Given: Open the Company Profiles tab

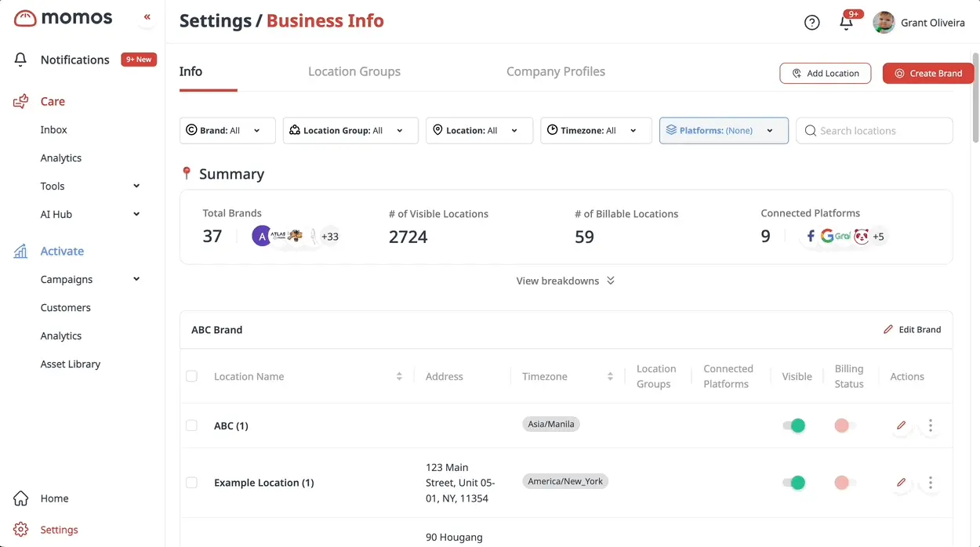Looking at the screenshot, I should [556, 71].
